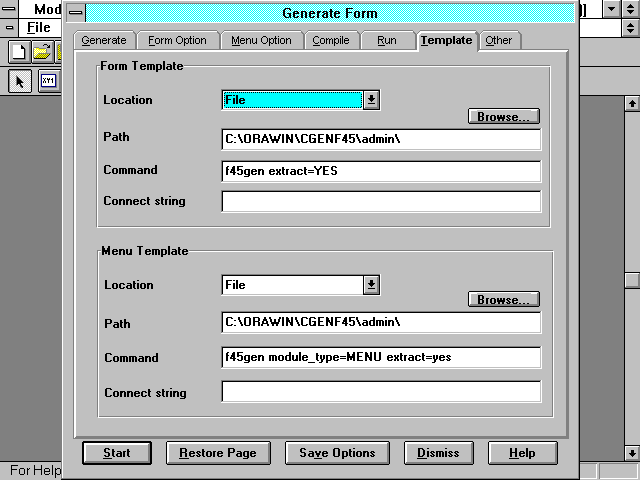This screenshot has width=640, height=480.
Task: Click the XY1 toolbar icon
Action: point(48,82)
